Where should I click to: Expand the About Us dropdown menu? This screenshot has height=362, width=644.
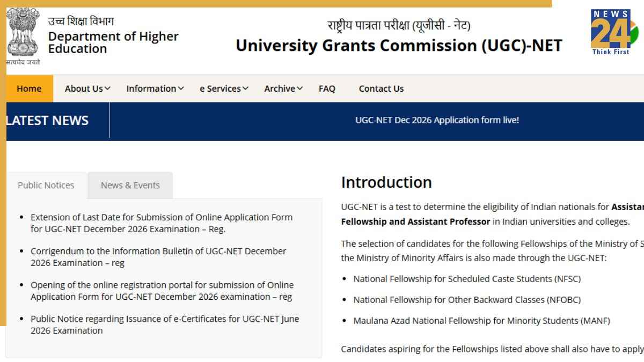(x=87, y=88)
